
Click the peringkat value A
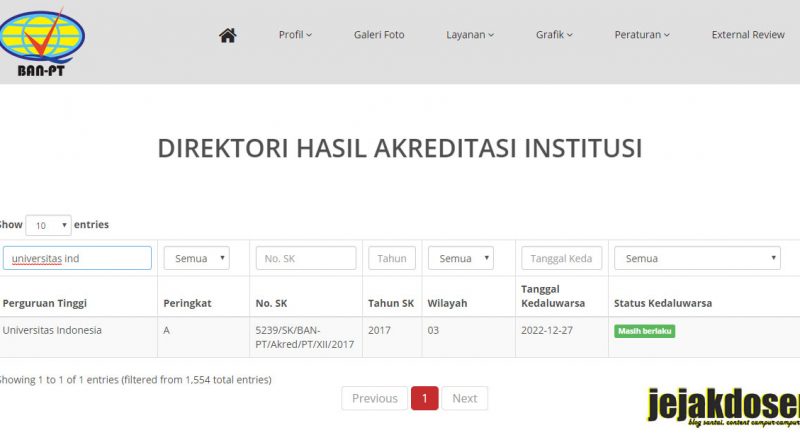click(166, 330)
